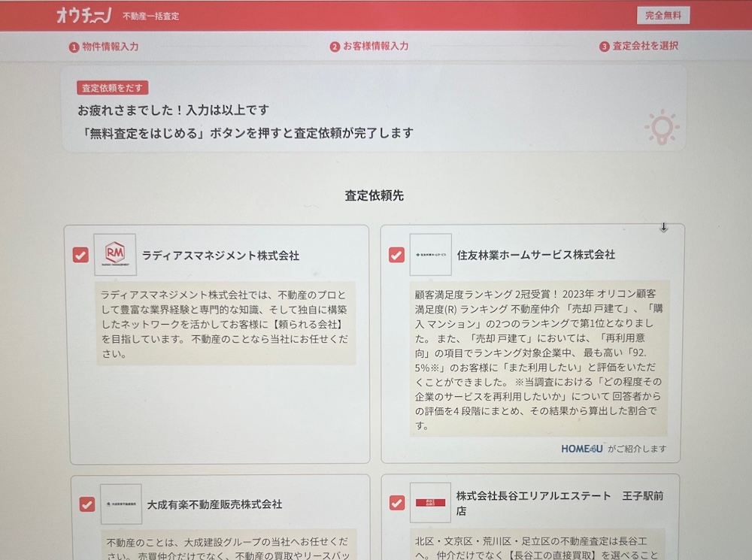The width and height of the screenshot is (752, 560).
Task: Click the お疲れさまでした！入力は以上です message
Action: (173, 110)
